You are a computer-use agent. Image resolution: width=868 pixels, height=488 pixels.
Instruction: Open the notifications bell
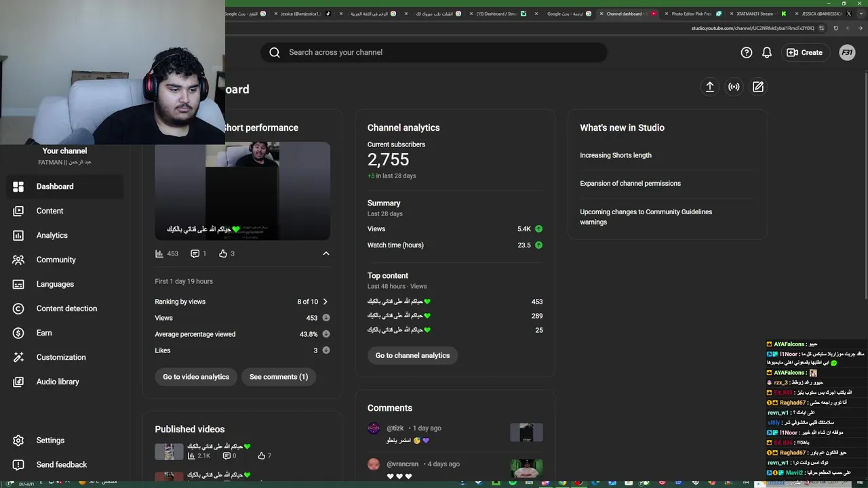point(767,52)
